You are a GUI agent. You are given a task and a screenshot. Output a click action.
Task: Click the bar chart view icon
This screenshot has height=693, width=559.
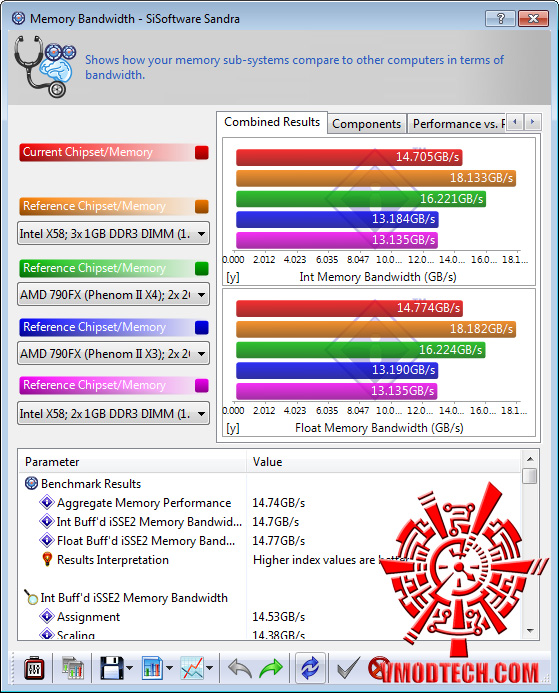click(152, 668)
